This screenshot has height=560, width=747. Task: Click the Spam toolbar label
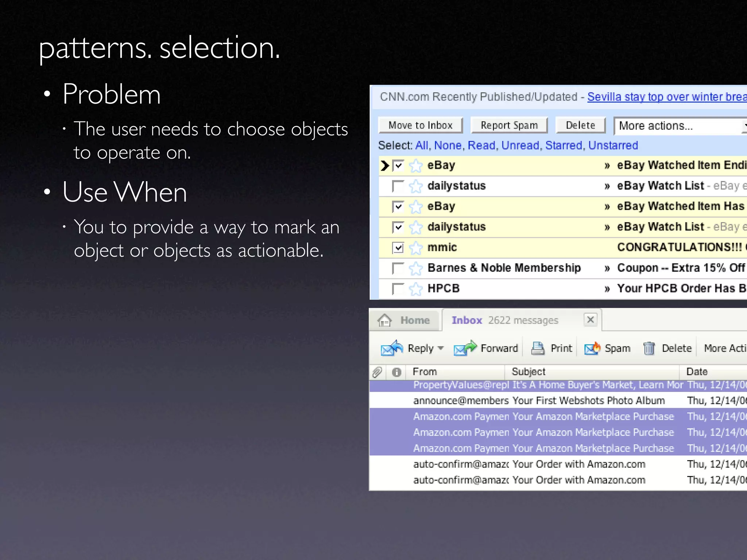coord(617,348)
